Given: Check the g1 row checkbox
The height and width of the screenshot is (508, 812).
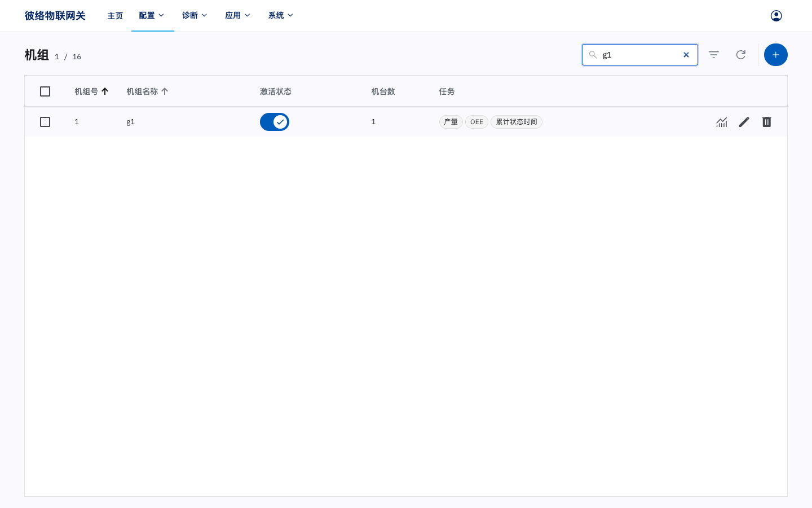Looking at the screenshot, I should (x=45, y=122).
